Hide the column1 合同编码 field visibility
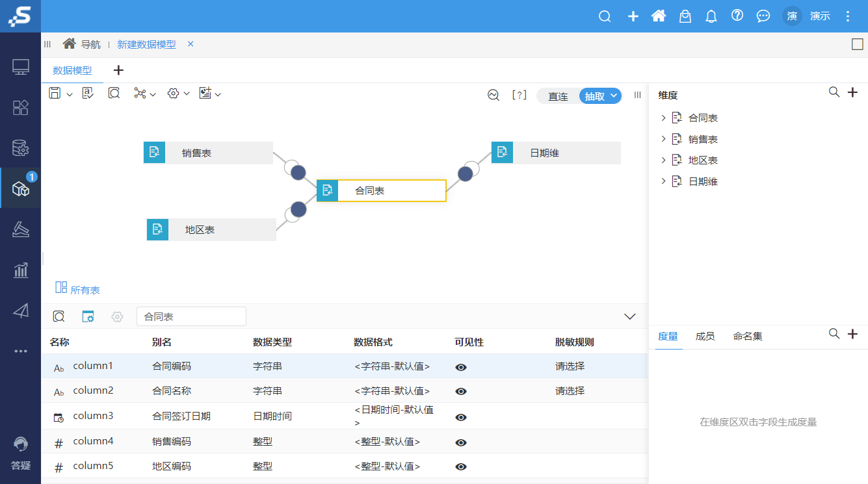 pyautogui.click(x=460, y=367)
